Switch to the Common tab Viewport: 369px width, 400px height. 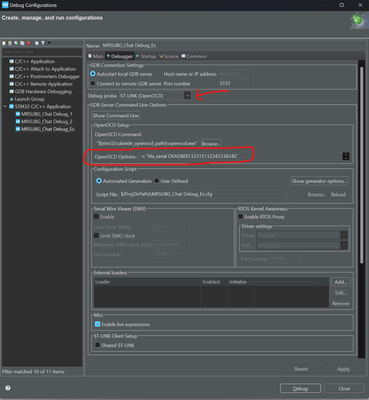tap(194, 56)
